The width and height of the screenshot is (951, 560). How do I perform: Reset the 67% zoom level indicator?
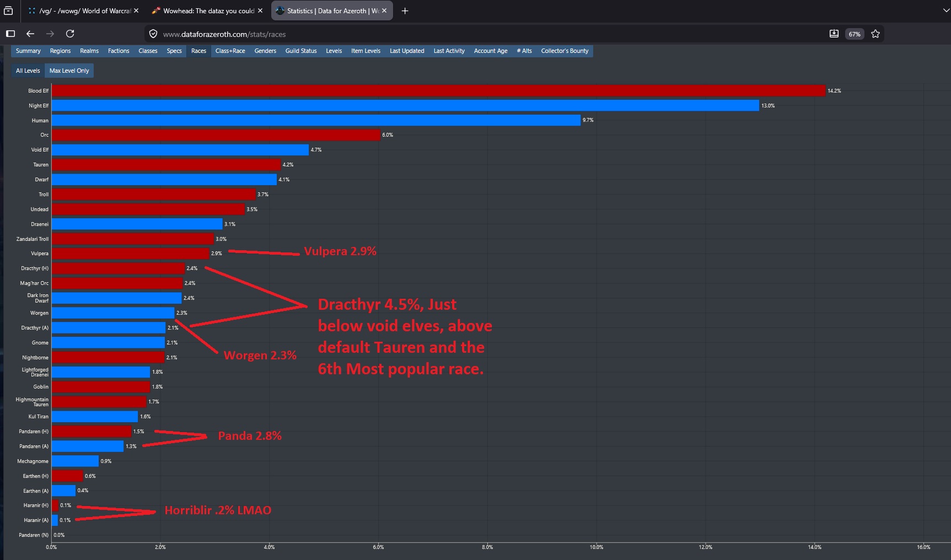[855, 34]
